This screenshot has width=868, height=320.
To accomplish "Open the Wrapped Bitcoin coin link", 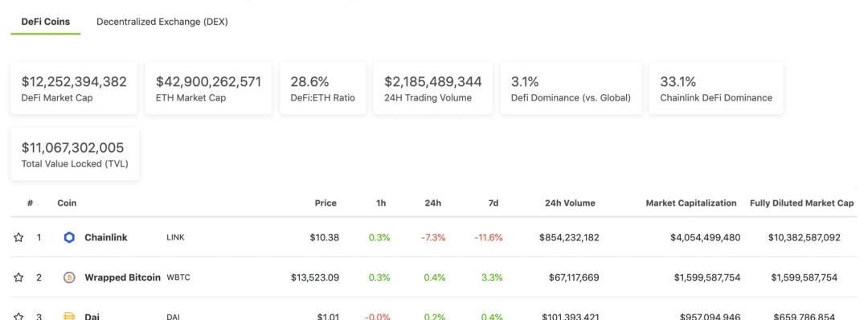I will pos(122,277).
